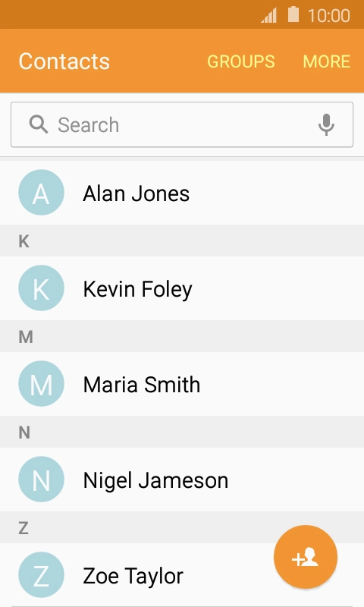Viewport: 364px width, 607px height.
Task: Open the MORE options menu
Action: [x=327, y=61]
